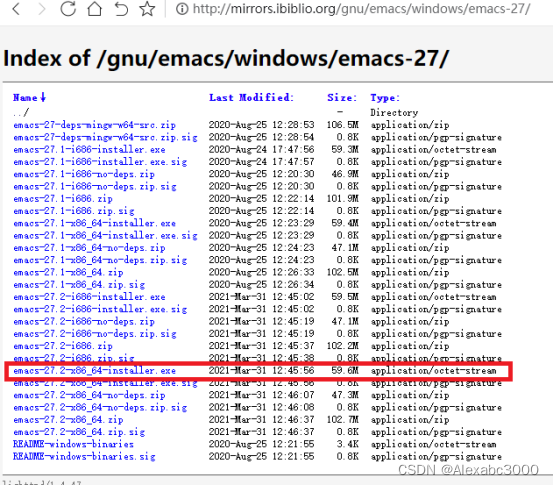Image resolution: width=554 pixels, height=485 pixels.
Task: Download emacs-27.2-x86_64-no-deps.zip
Action: pyautogui.click(x=89, y=395)
